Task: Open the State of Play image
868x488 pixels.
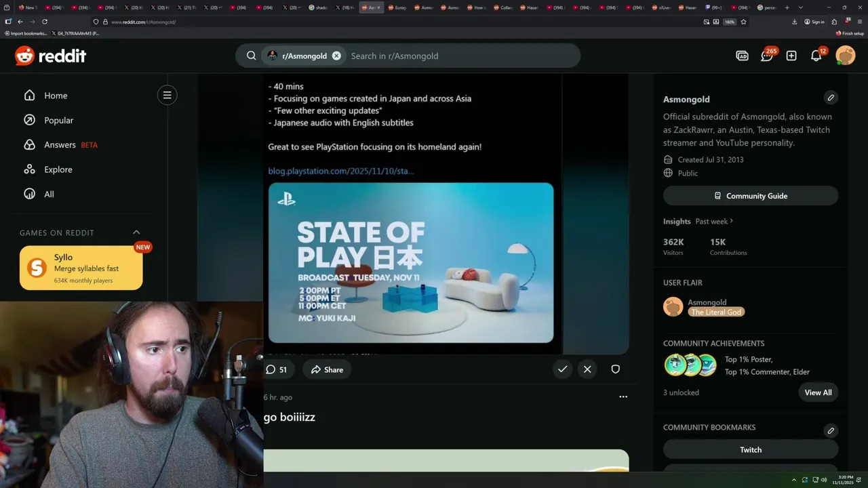Action: (411, 262)
